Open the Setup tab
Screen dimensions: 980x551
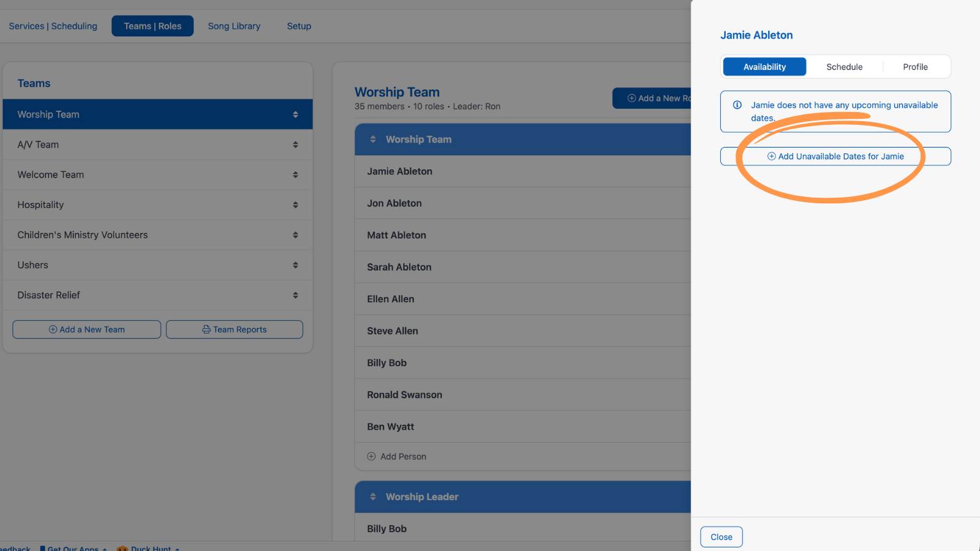pyautogui.click(x=299, y=26)
